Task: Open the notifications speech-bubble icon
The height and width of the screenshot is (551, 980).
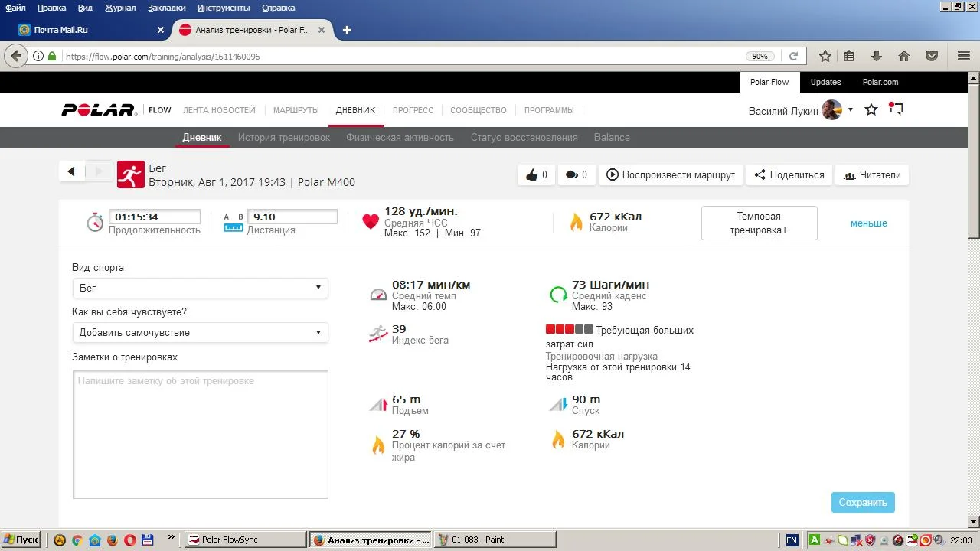Action: pos(896,109)
